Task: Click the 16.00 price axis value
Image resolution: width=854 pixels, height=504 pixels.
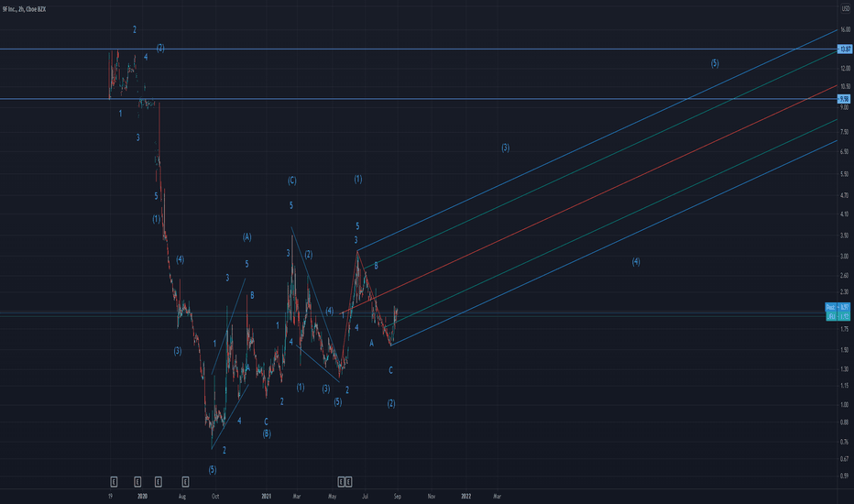Action: [845, 29]
